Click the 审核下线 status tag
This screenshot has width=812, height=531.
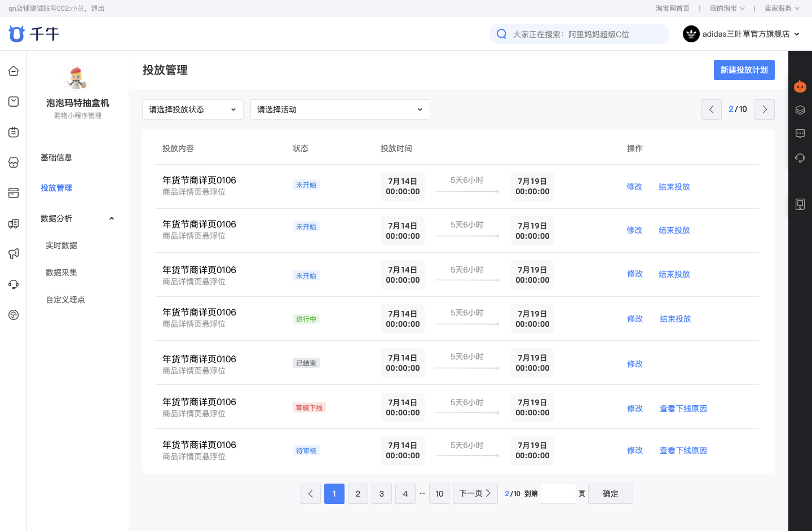(309, 407)
